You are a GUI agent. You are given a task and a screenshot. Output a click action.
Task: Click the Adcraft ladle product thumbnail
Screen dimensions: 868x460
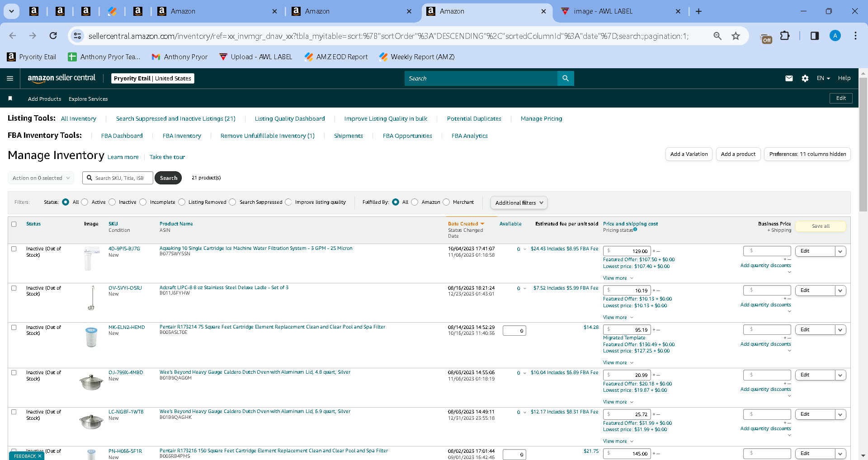pyautogui.click(x=91, y=298)
